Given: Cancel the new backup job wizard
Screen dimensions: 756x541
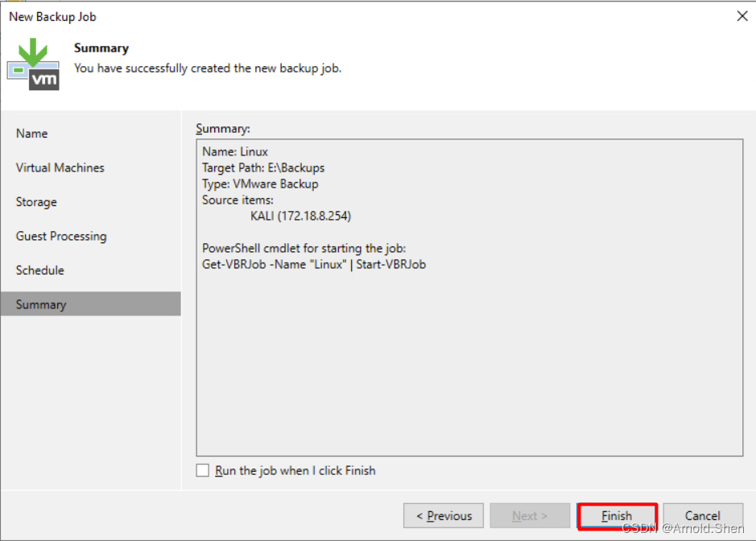Looking at the screenshot, I should tap(703, 516).
